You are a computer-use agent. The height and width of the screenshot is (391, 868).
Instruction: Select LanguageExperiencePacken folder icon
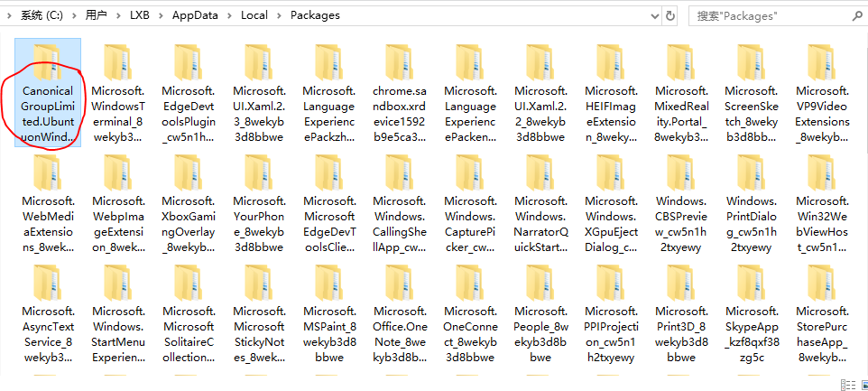(470, 62)
